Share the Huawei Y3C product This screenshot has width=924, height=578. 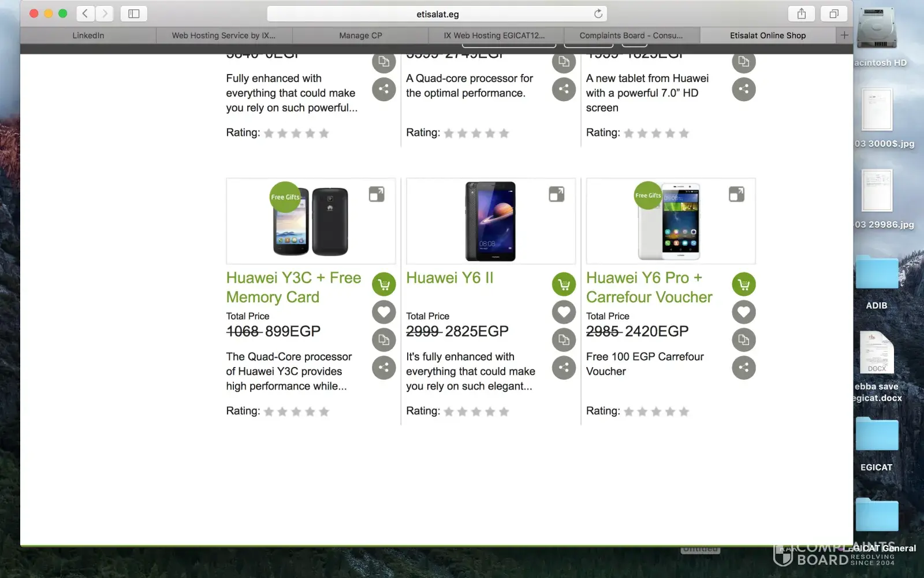tap(384, 368)
